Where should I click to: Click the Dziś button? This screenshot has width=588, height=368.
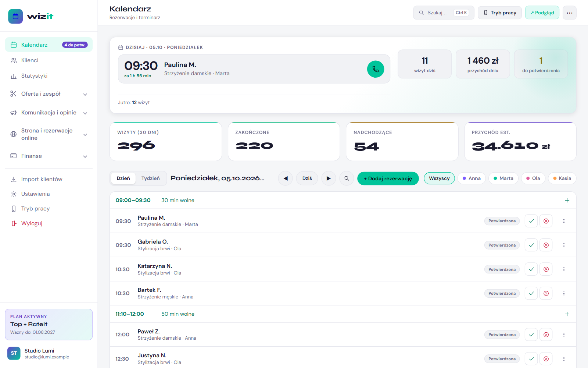307,178
